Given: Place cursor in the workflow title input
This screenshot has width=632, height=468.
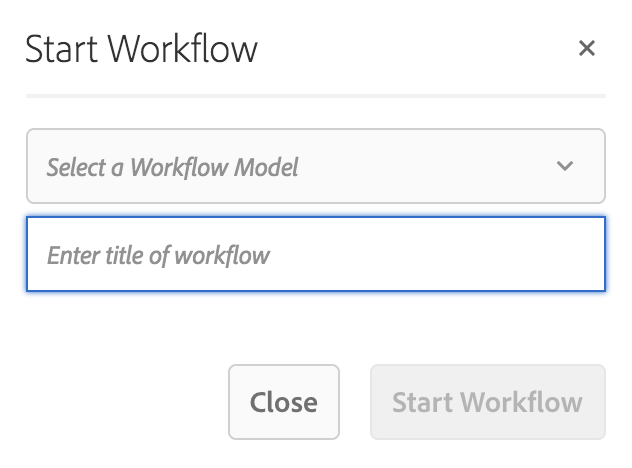Looking at the screenshot, I should point(315,255).
